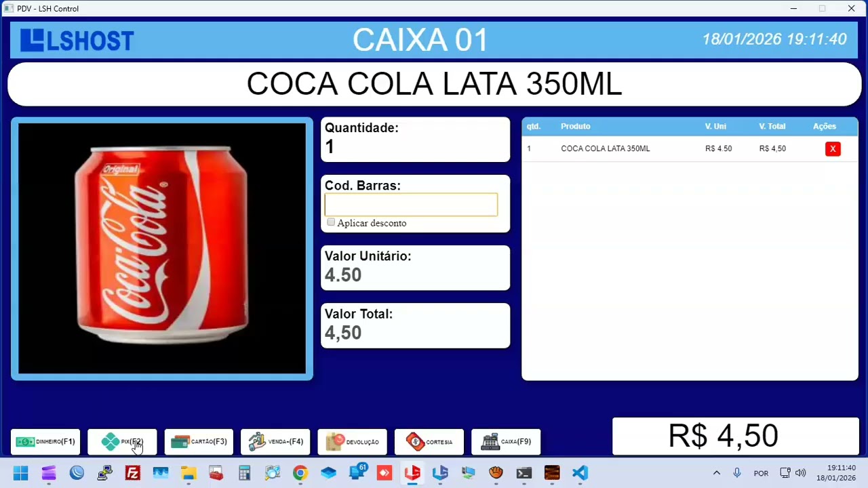Open Visual Studio Code from the taskbar

580,473
